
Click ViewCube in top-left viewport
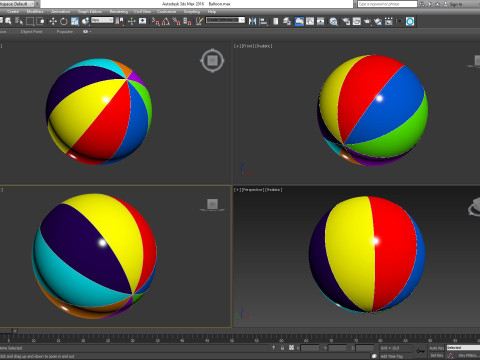coord(212,61)
